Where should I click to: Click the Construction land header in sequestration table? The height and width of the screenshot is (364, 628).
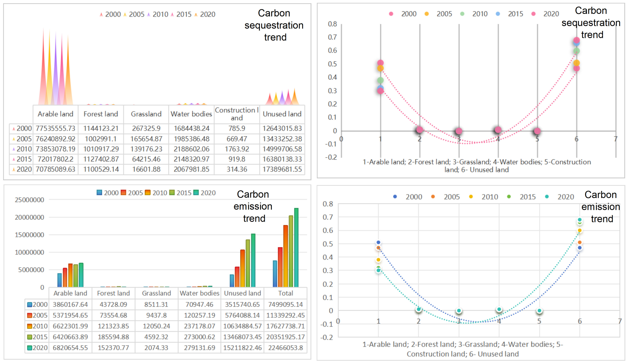[x=236, y=114]
